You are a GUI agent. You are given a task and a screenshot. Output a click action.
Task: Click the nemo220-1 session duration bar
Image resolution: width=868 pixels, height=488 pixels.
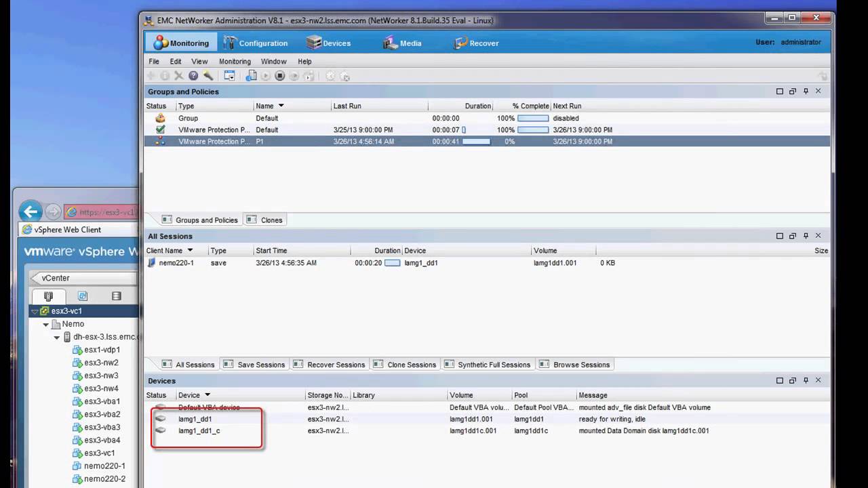pos(393,262)
